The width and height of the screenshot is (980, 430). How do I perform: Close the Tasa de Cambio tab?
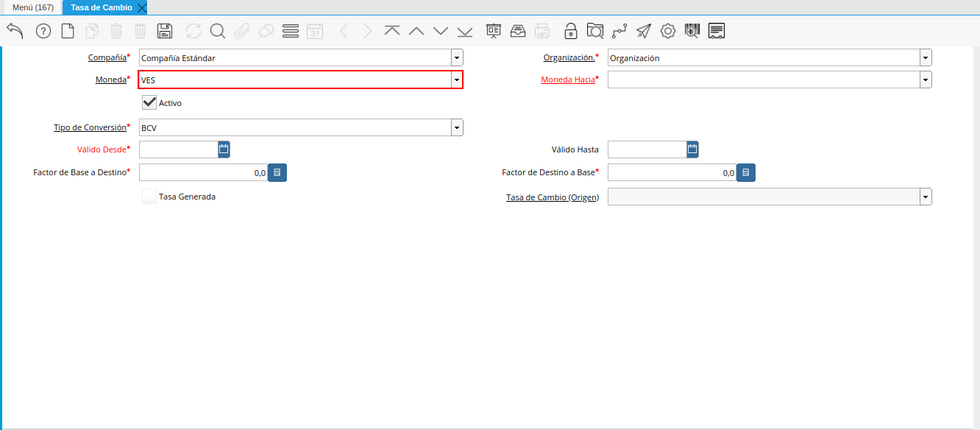pyautogui.click(x=142, y=7)
